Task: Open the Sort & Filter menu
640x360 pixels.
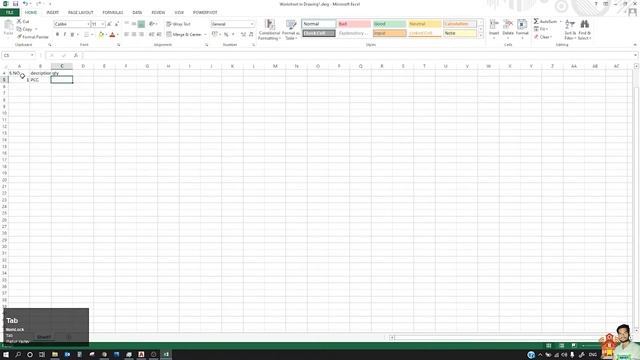Action: click(570, 29)
